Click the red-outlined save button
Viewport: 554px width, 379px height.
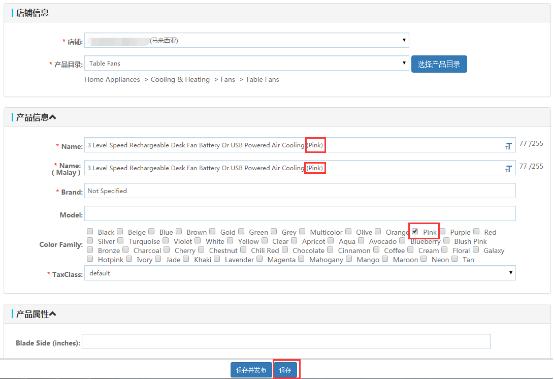point(285,370)
